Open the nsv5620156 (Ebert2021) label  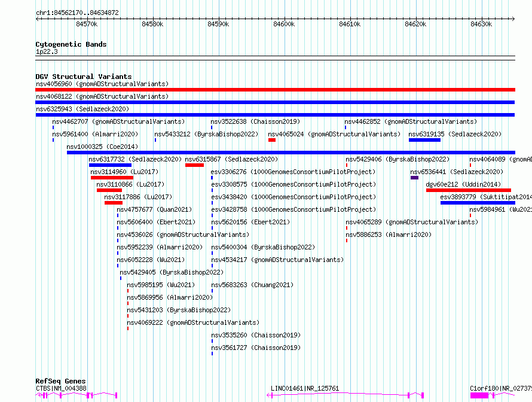coord(250,222)
